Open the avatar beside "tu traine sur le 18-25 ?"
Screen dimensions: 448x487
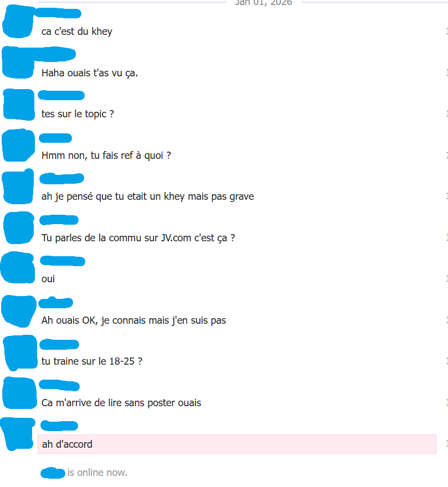coord(20,352)
